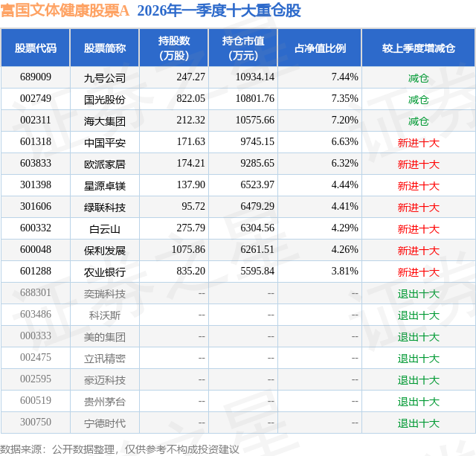Select stock code 002311
476x456 pixels.
[36, 120]
